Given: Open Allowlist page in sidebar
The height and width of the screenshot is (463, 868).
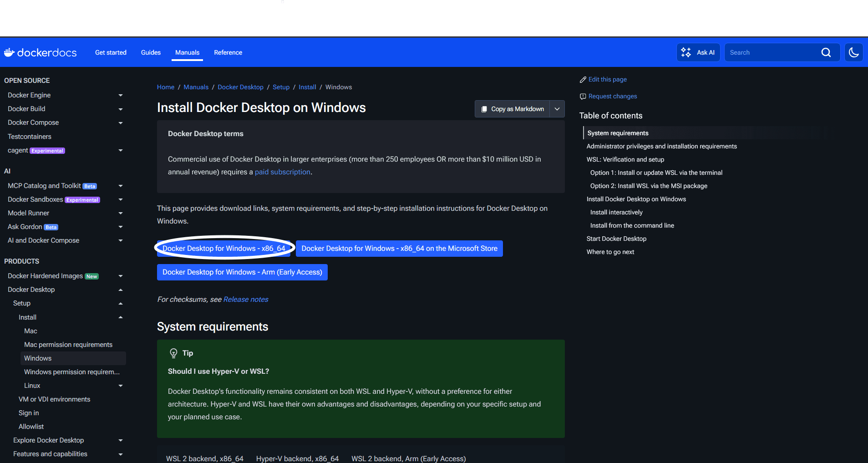Looking at the screenshot, I should tap(31, 427).
